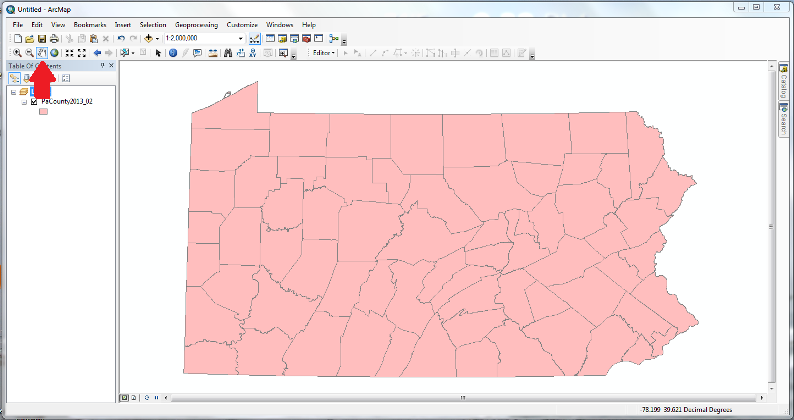The width and height of the screenshot is (794, 420).
Task: Open the Insert menu
Action: 123,24
